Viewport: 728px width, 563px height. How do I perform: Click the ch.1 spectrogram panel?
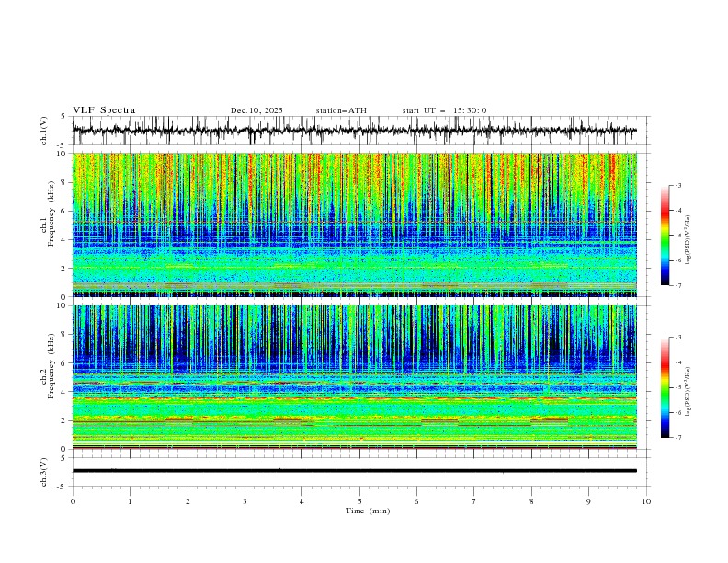pos(354,224)
